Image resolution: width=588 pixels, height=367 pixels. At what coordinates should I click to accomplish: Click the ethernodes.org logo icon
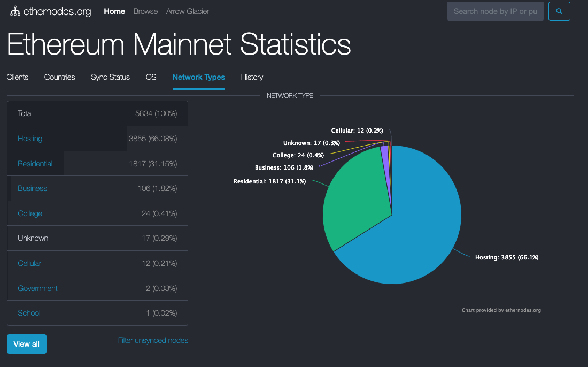click(15, 11)
